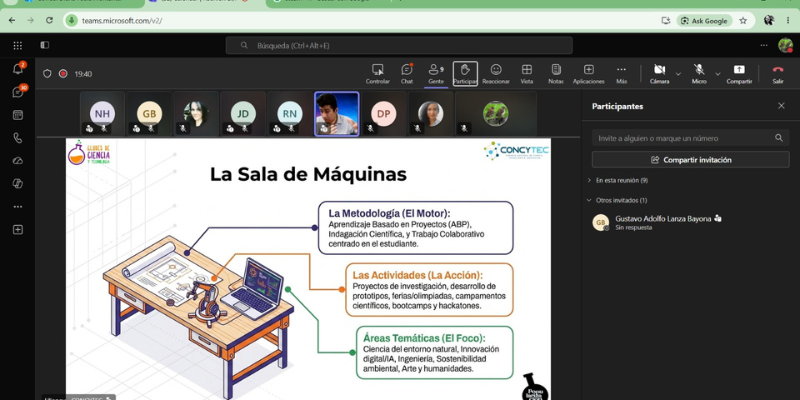800x400 pixels.
Task: Click the 19:40 meeting timer
Action: 83,74
